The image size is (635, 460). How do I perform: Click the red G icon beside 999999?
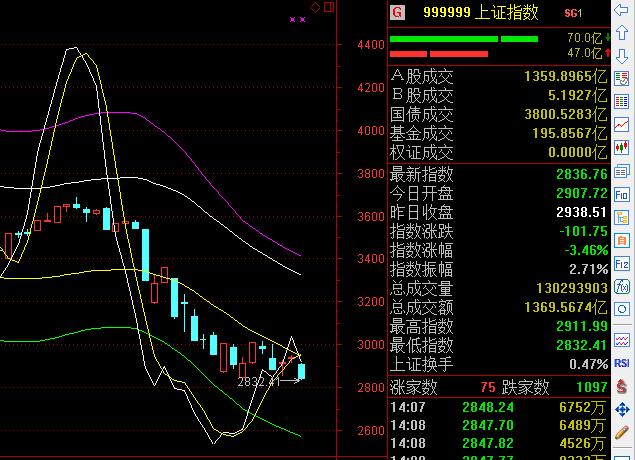point(397,12)
